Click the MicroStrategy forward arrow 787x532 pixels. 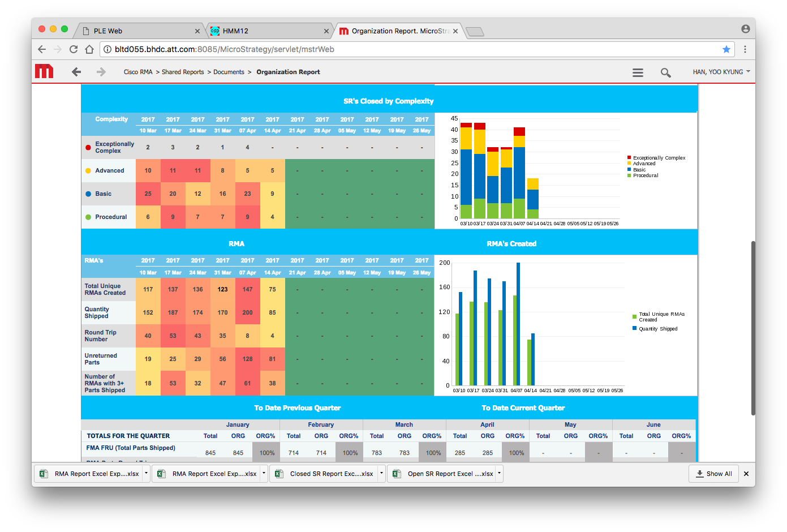point(101,72)
